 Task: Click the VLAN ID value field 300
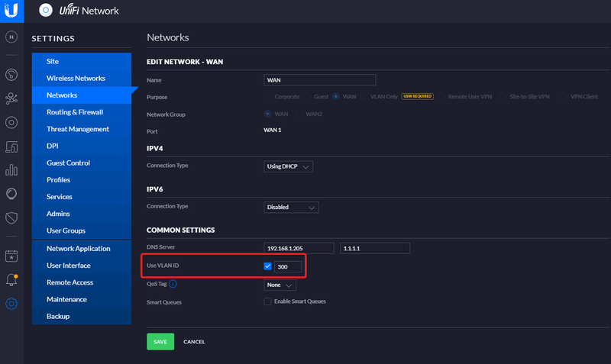point(288,266)
